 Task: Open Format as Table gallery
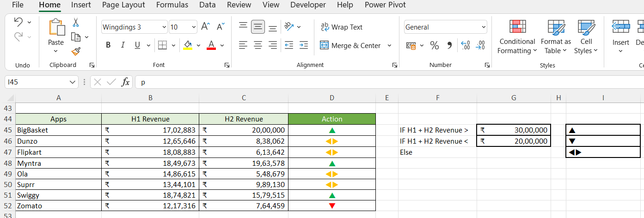(555, 37)
